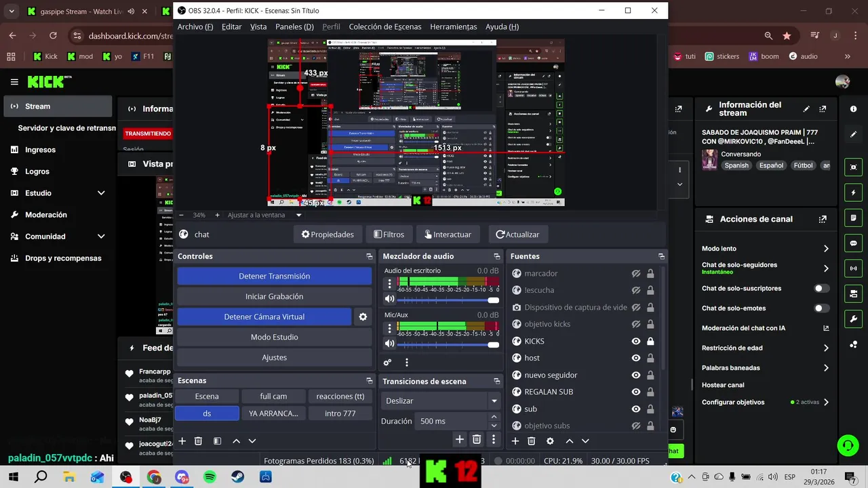This screenshot has width=868, height=488.
Task: Toggle Chat de solo-emotes switch
Action: [822, 308]
